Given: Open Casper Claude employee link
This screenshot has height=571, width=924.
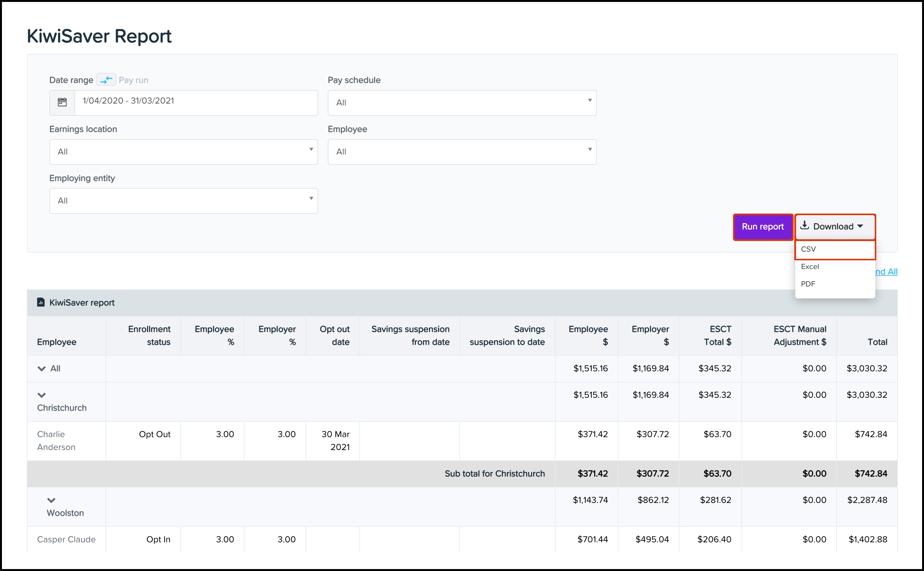Looking at the screenshot, I should click(x=66, y=539).
